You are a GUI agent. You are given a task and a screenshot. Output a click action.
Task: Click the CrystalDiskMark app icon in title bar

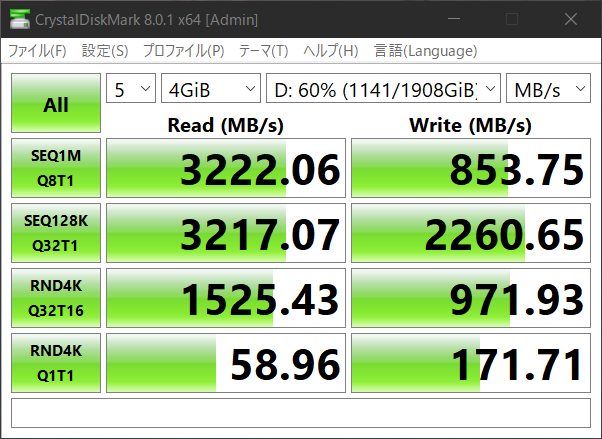coord(20,19)
